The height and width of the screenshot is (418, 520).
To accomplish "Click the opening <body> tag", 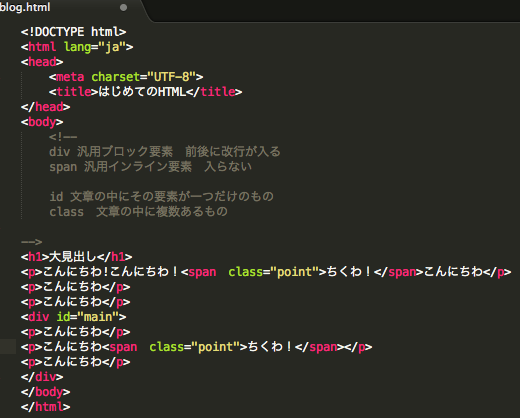I will point(42,122).
